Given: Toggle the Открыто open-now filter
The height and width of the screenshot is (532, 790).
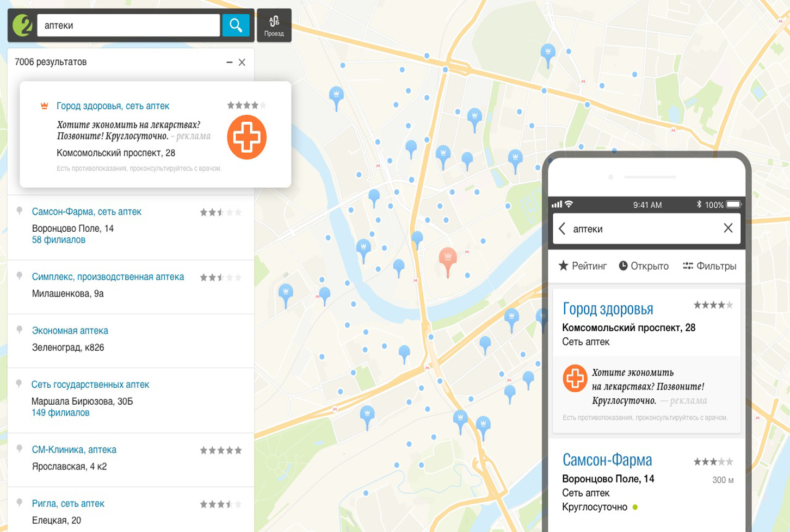Looking at the screenshot, I should (x=644, y=266).
